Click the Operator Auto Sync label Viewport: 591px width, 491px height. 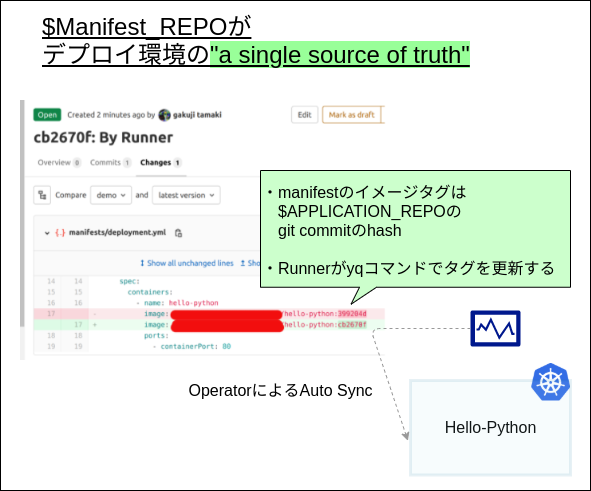(x=280, y=390)
